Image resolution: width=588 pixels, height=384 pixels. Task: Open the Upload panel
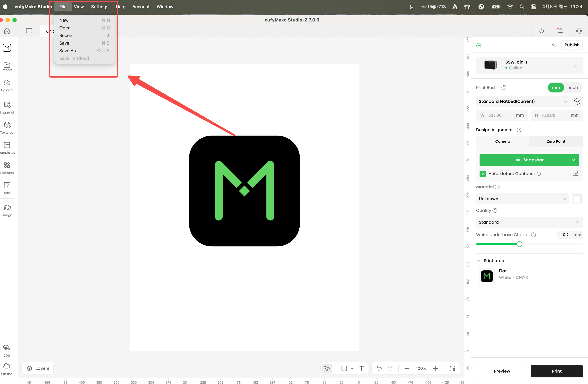[x=7, y=86]
